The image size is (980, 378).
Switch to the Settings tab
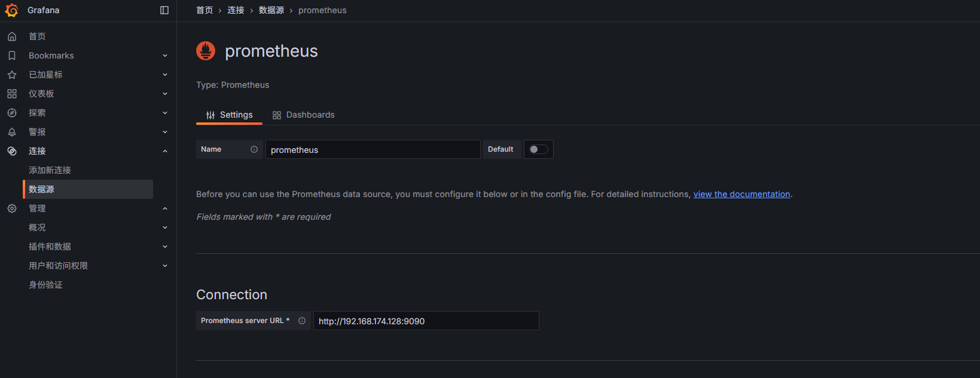pos(229,115)
